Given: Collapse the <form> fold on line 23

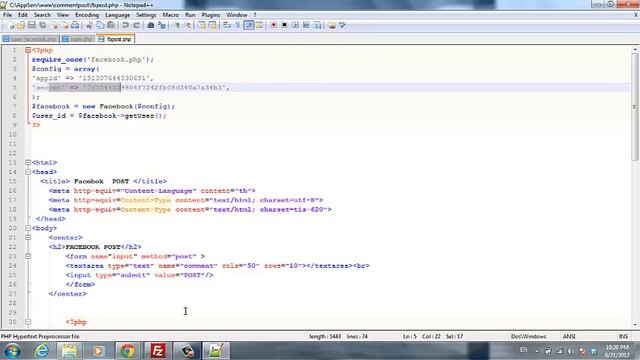Looking at the screenshot, I should pos(28,256).
